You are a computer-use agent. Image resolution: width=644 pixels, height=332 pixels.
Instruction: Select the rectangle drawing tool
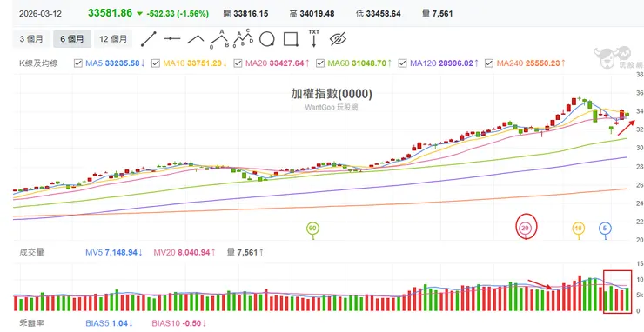click(291, 39)
